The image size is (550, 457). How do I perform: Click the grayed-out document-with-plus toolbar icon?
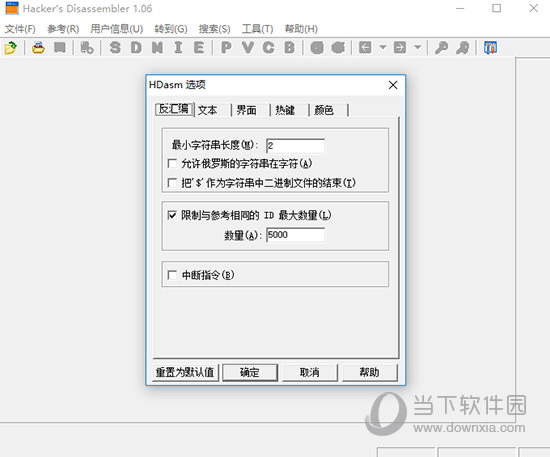coord(87,47)
